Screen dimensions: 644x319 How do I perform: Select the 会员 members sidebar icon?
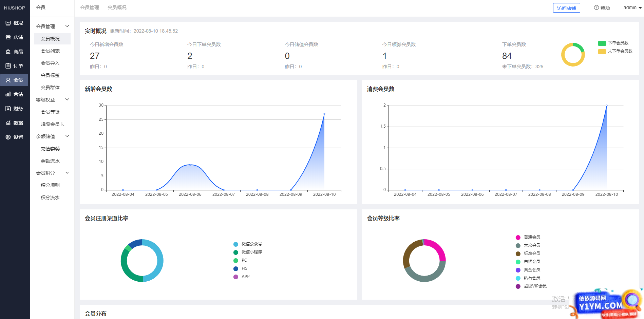pos(8,80)
